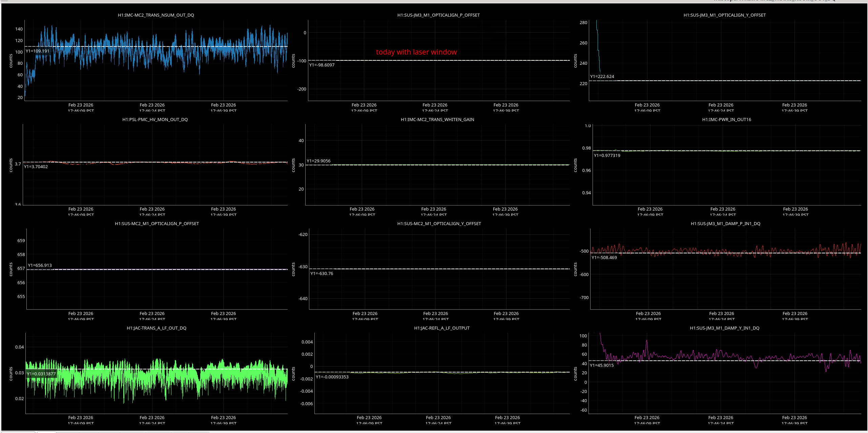Screen dimensions: 868x433
Task: Click the H1:SUS-JM3_M1_OPTICALIGN_Y_OFFSET plot title
Action: tap(724, 15)
